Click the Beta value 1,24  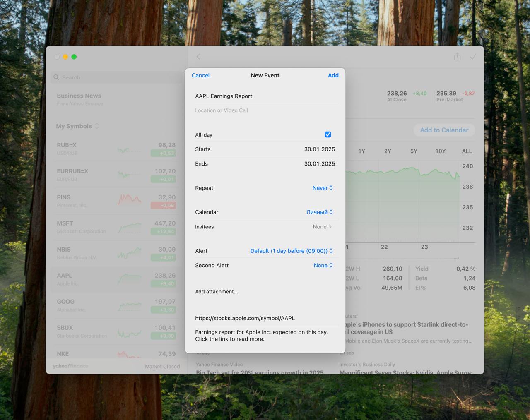[469, 278]
